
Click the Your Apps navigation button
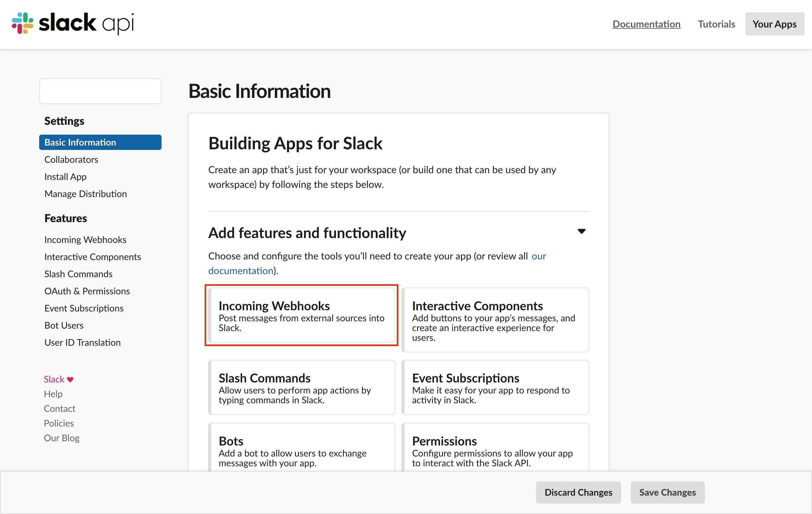[774, 24]
